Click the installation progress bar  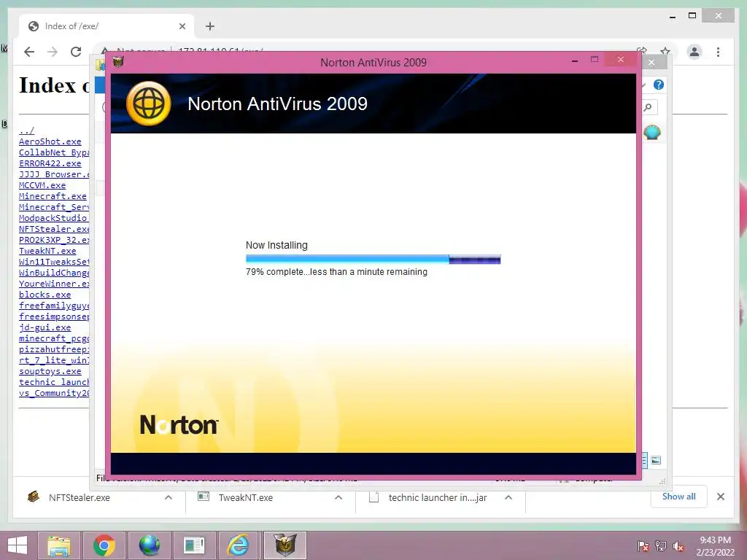coord(373,259)
